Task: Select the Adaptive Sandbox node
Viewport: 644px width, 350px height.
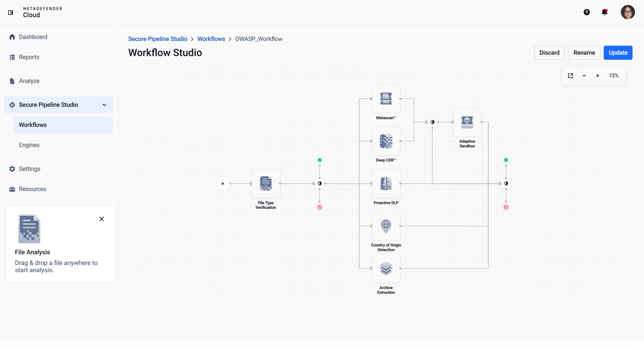Action: (x=467, y=122)
